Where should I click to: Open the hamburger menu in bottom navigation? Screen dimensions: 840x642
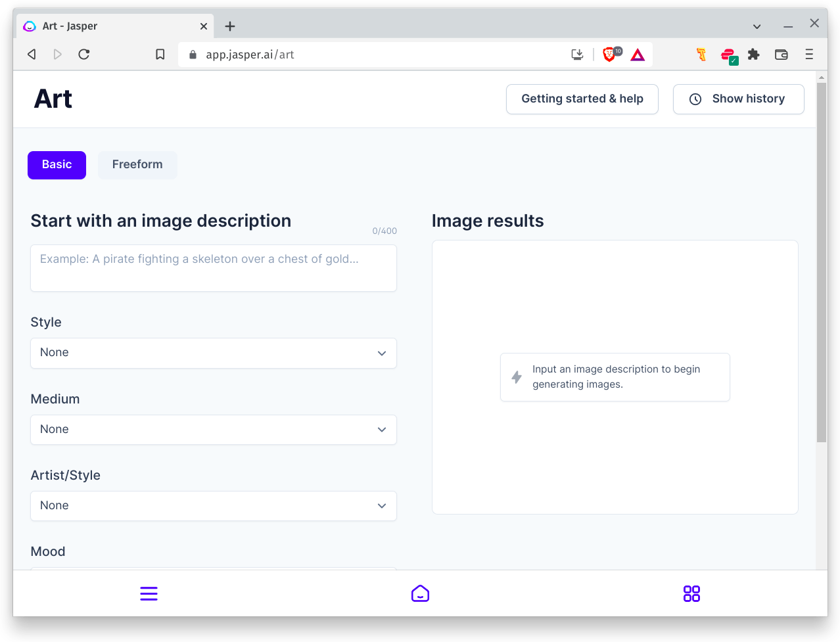point(149,594)
